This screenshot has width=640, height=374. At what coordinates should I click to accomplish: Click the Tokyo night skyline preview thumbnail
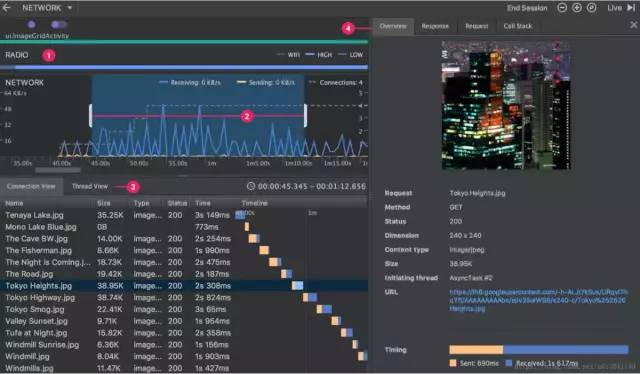tap(506, 105)
